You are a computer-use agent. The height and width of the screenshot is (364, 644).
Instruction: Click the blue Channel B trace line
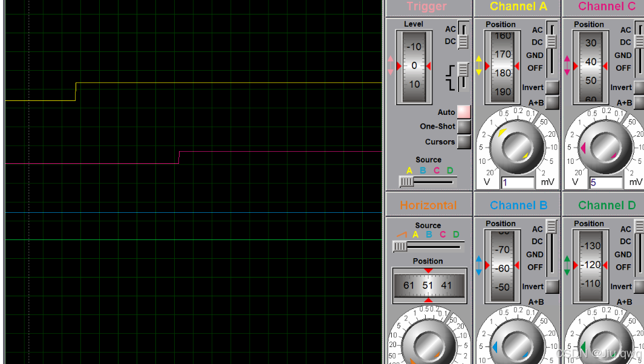tap(194, 212)
